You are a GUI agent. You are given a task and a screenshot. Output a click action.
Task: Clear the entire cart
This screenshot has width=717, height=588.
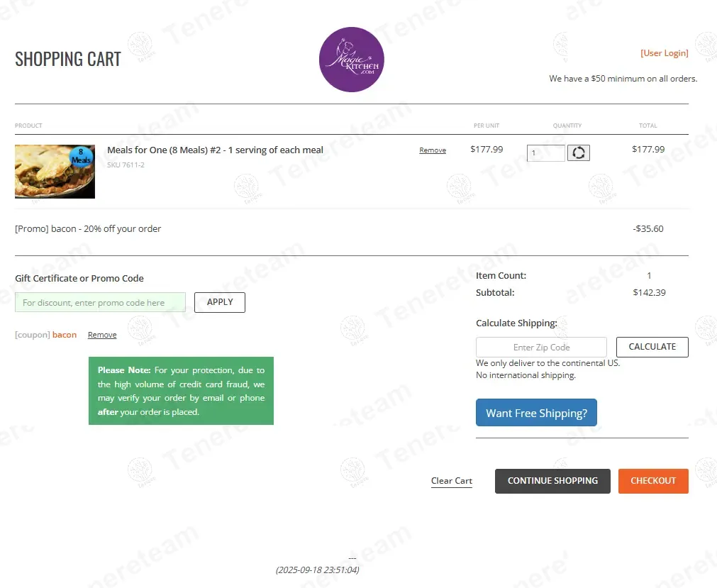point(451,481)
